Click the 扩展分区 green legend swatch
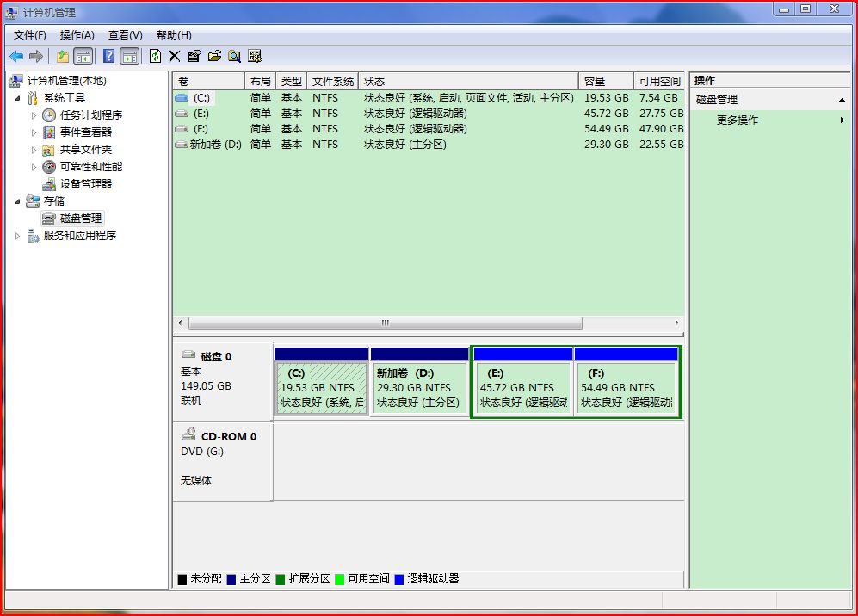Viewport: 858px width, 616px height. point(281,579)
